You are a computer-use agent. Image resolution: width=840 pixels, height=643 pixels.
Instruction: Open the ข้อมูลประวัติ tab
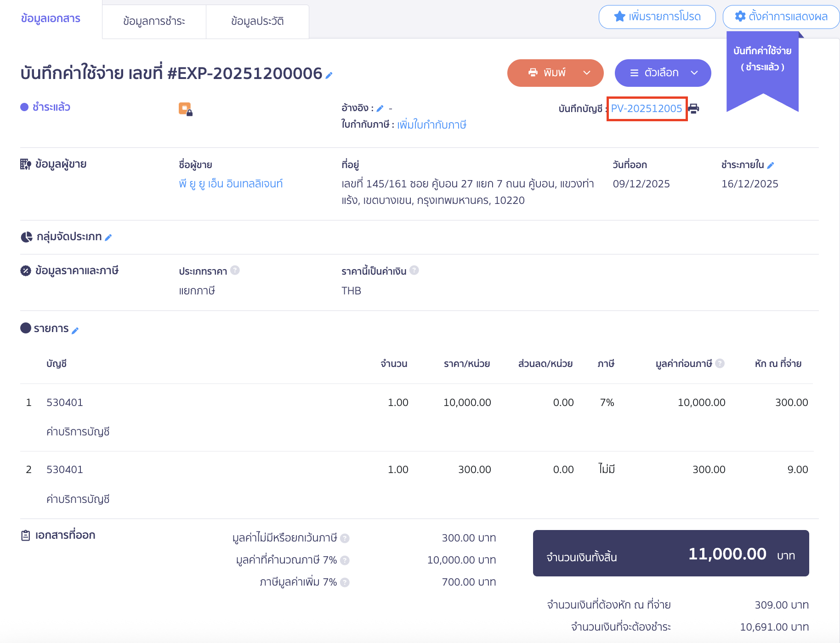click(257, 21)
